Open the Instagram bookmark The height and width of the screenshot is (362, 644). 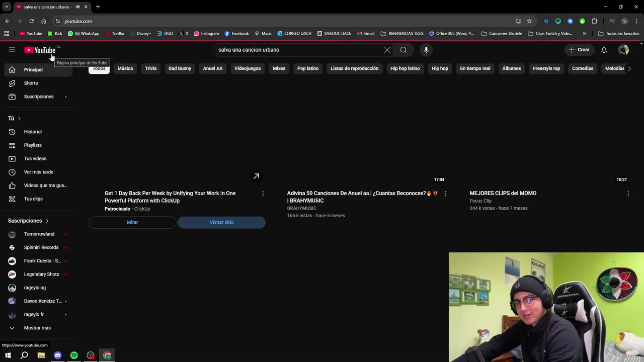coord(206,34)
